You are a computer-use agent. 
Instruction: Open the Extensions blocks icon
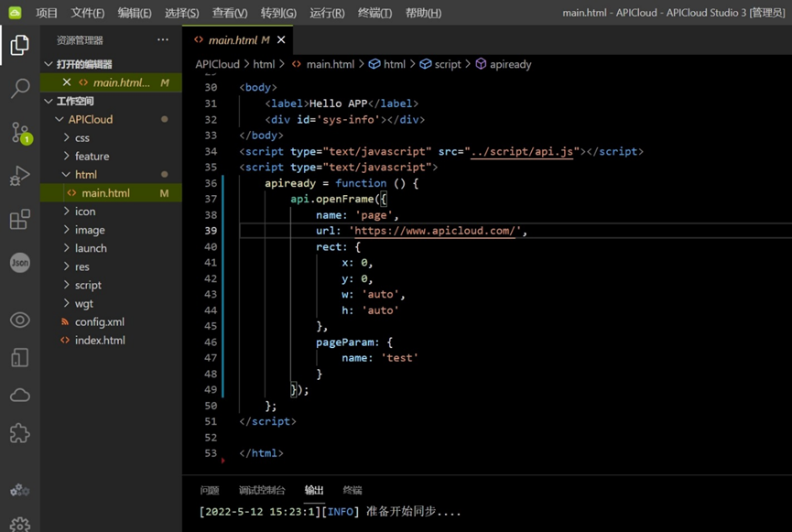click(x=20, y=219)
